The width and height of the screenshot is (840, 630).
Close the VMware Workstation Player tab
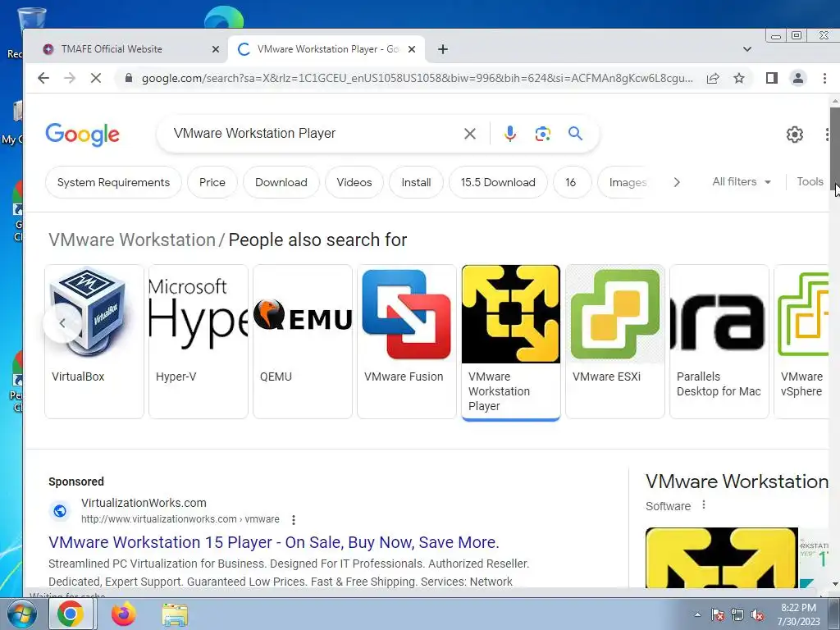pos(412,49)
